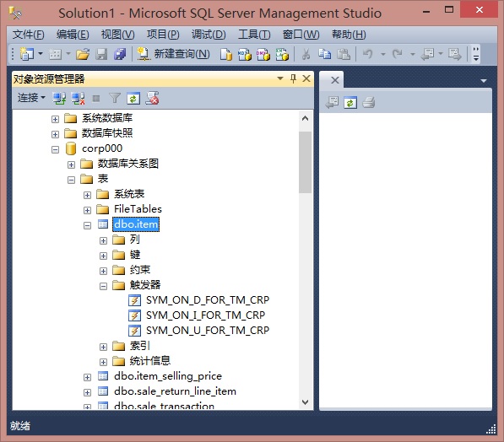Open the 编辑(E) menu

pyautogui.click(x=73, y=35)
